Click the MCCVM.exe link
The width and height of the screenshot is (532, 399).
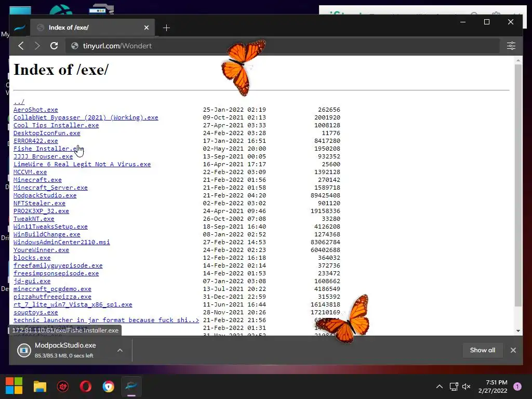coord(30,172)
